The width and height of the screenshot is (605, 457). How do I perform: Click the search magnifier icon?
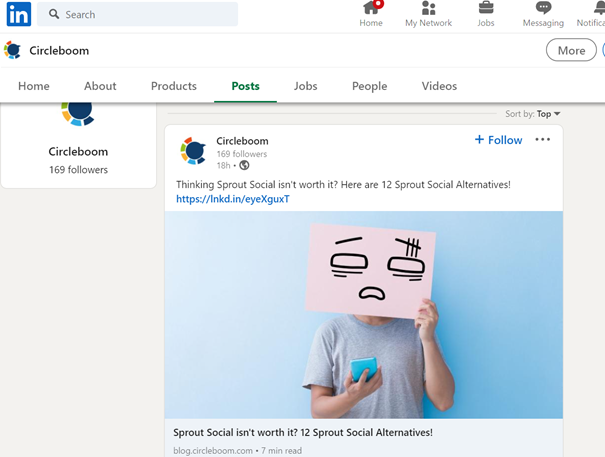pyautogui.click(x=54, y=14)
